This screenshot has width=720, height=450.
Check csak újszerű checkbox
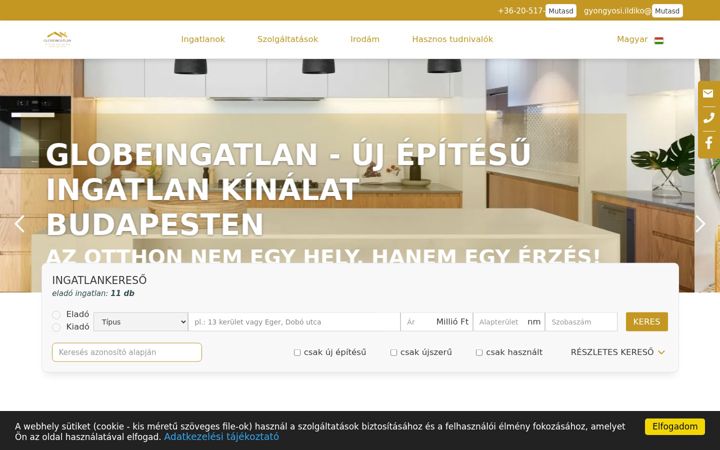394,352
